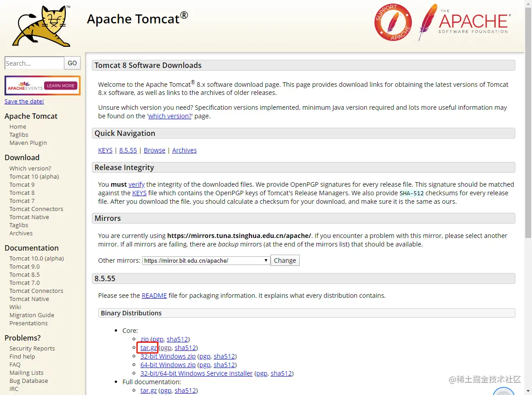The height and width of the screenshot is (395, 532).
Task: Click the Support Apache round badge
Action: point(393,22)
